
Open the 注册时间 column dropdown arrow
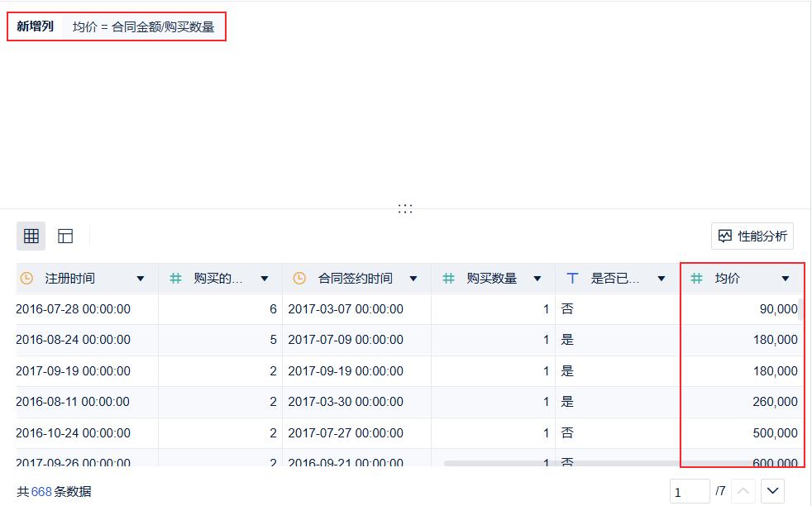141,279
